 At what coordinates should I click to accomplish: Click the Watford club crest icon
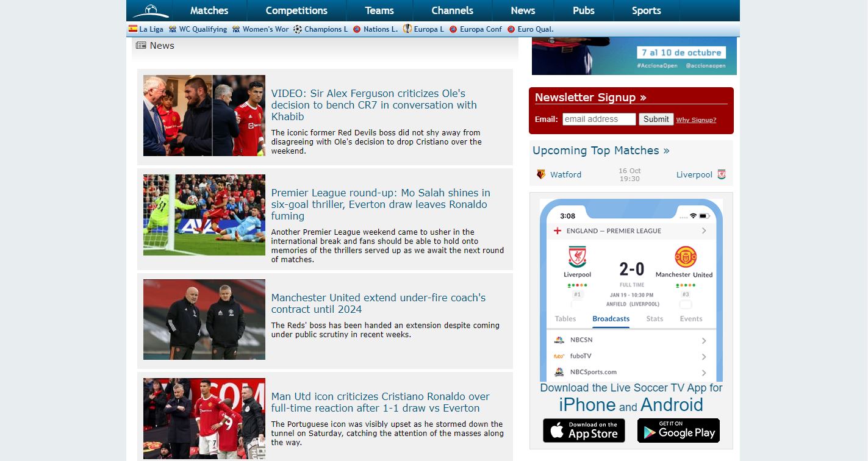pyautogui.click(x=540, y=174)
